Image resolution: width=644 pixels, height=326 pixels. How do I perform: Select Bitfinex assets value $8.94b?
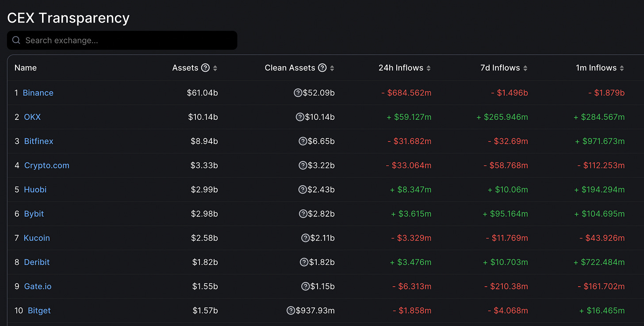205,141
